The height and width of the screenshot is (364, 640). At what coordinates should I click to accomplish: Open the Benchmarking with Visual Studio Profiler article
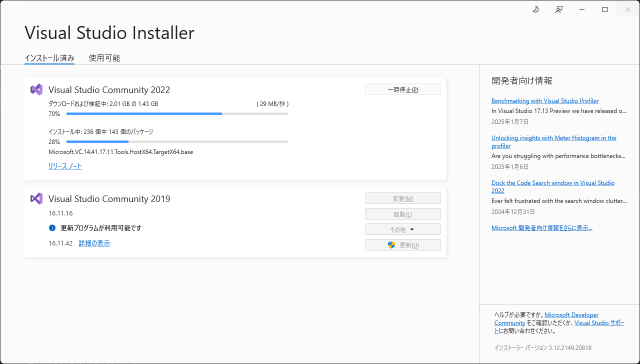(x=545, y=100)
